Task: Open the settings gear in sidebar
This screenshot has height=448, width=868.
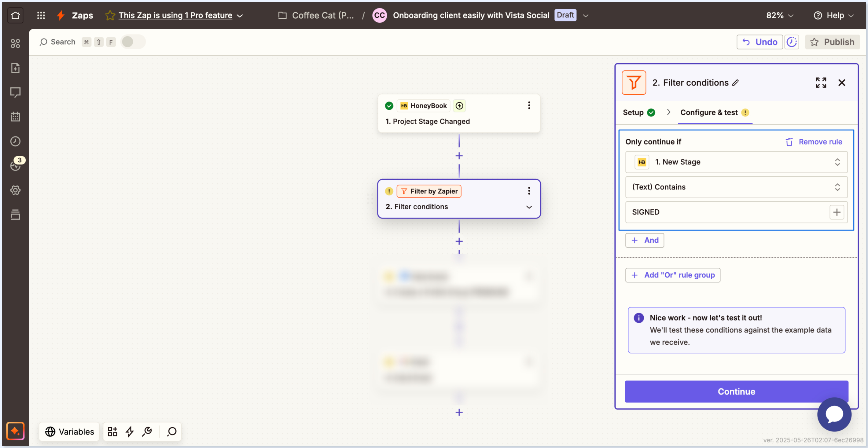Action: (x=15, y=190)
